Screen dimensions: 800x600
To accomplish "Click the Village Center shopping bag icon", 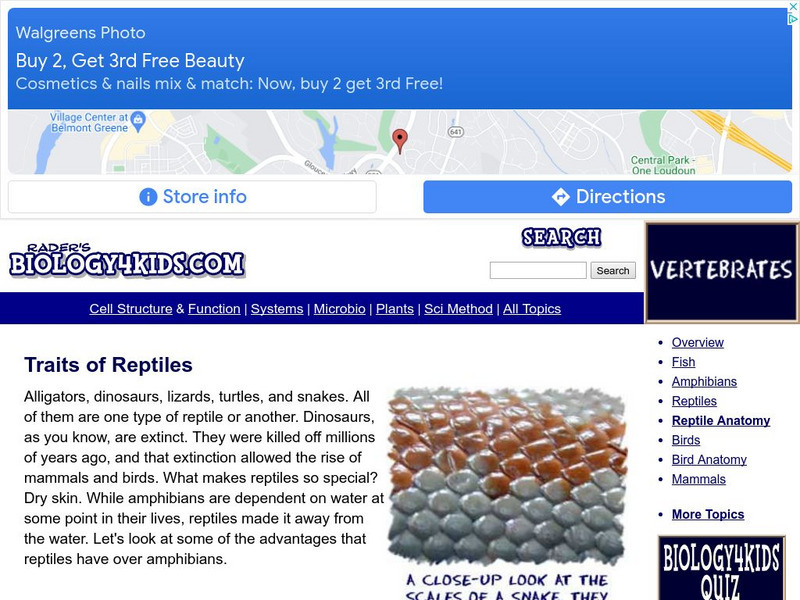I will (138, 121).
